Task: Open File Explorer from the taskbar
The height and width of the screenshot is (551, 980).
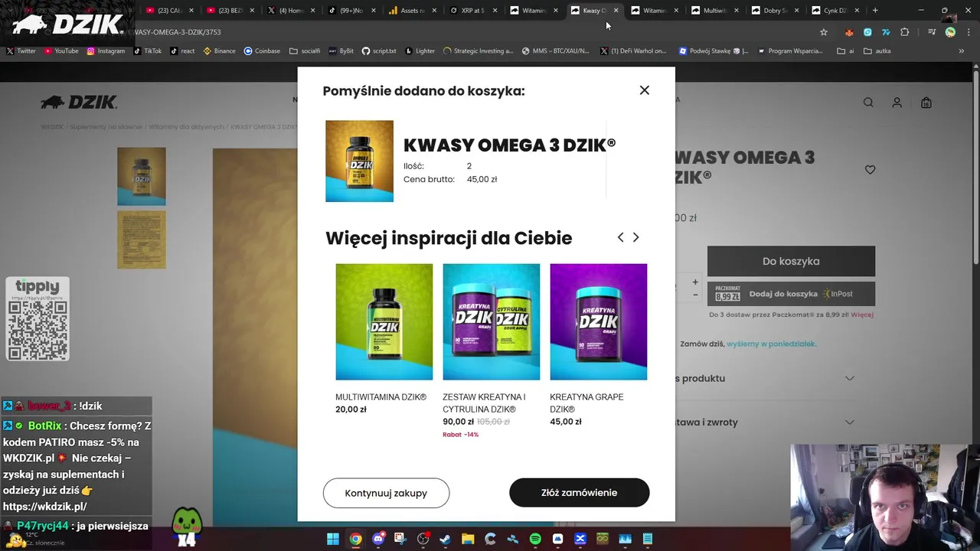Action: point(468,539)
